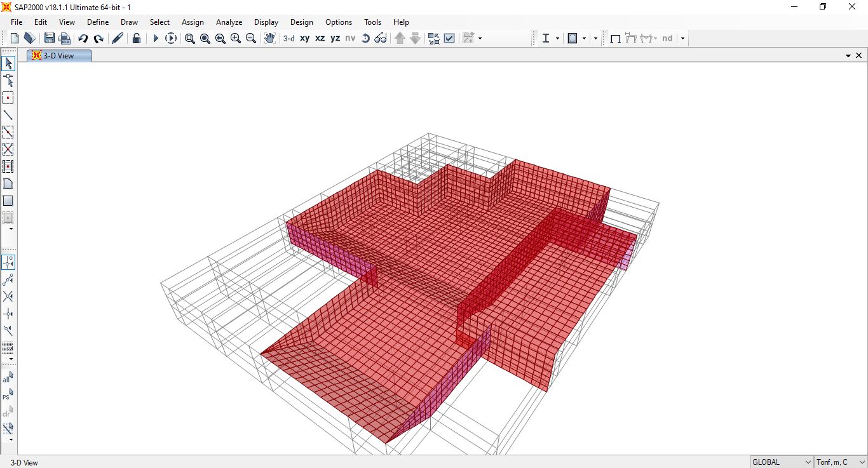
Task: Select the Pan hand tool
Action: click(269, 38)
